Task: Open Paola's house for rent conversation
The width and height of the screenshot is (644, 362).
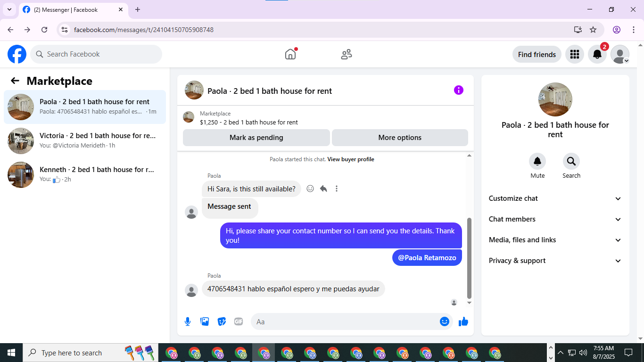Action: pos(85,107)
